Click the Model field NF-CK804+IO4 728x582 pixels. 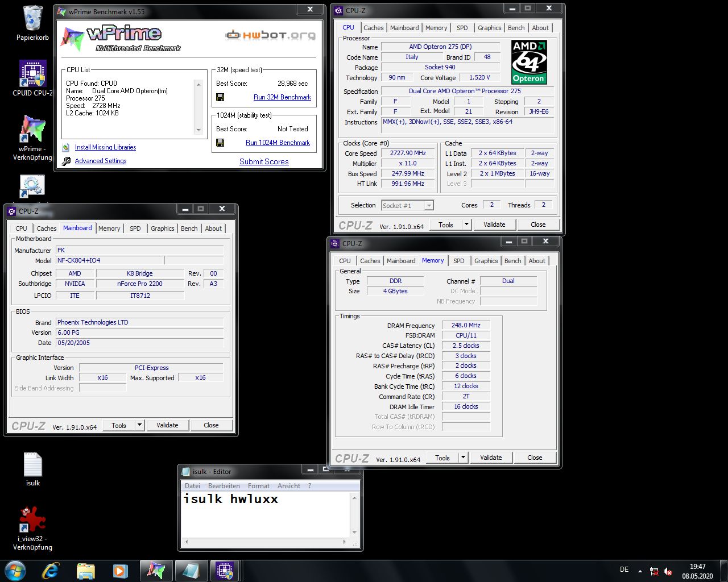click(x=109, y=260)
